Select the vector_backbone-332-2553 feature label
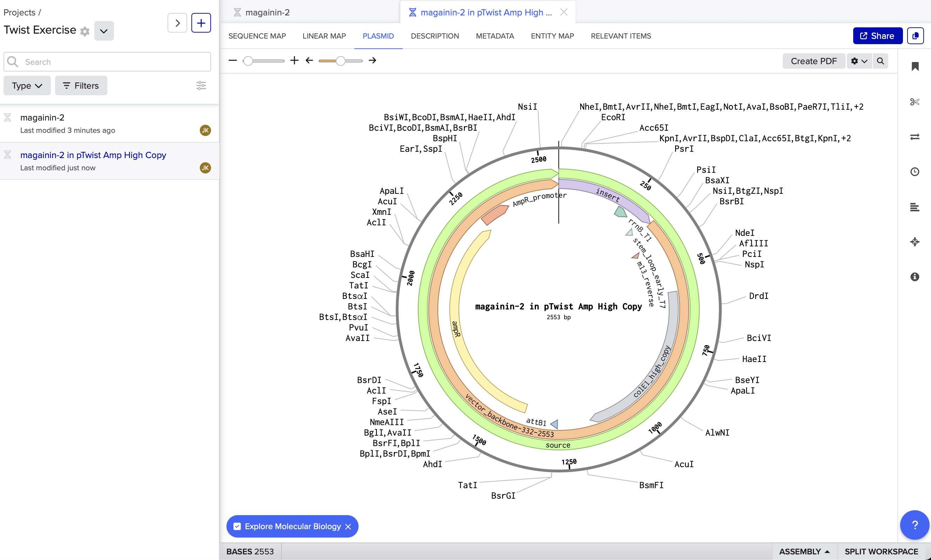 click(509, 417)
